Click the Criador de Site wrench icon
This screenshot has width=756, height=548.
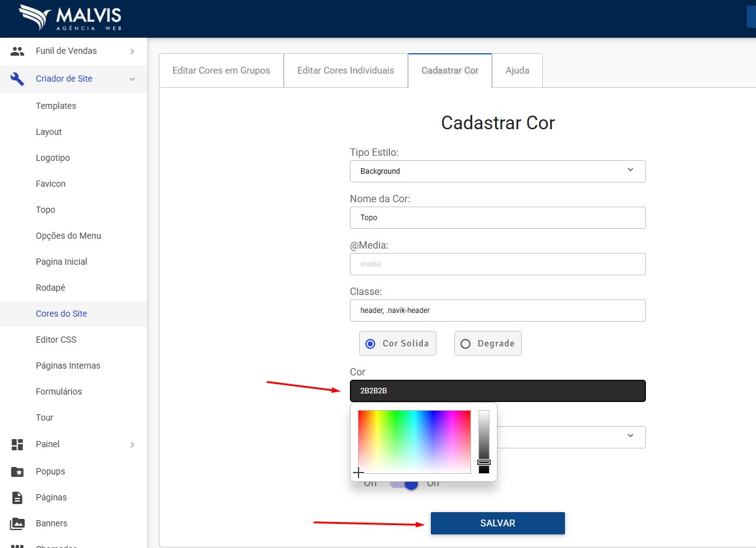(17, 79)
